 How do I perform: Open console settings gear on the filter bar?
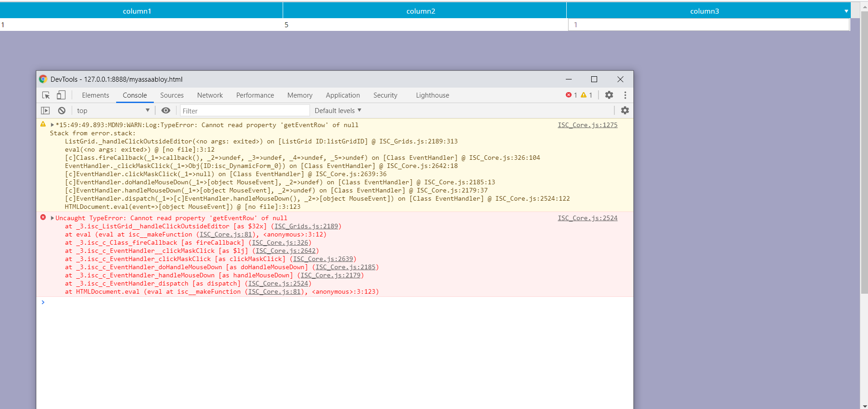click(625, 111)
